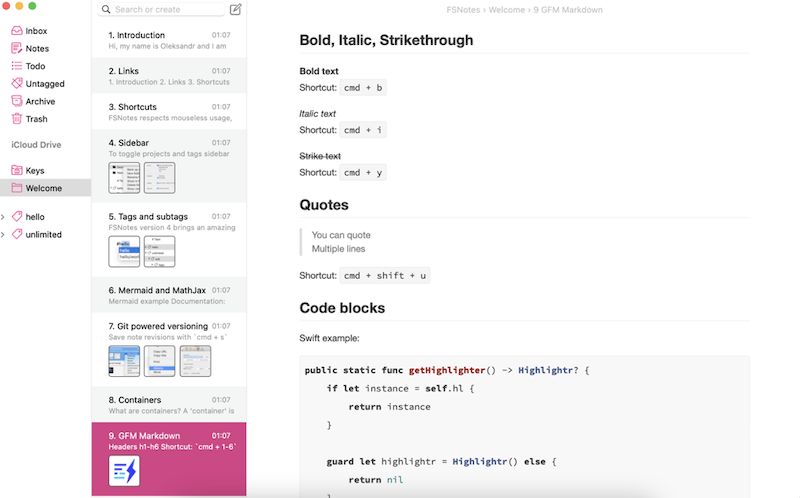Open the 5. Tags and subtags note
The image size is (800, 498).
click(169, 240)
